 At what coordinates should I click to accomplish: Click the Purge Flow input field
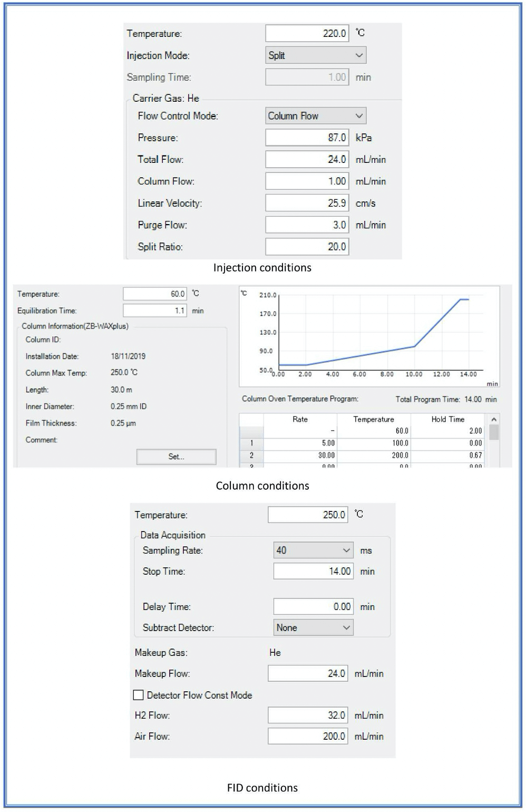click(307, 225)
